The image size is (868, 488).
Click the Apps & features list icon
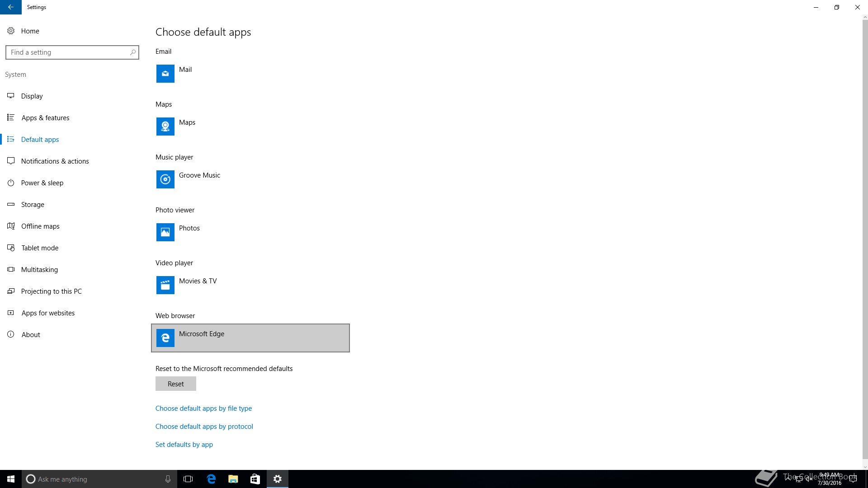tap(11, 117)
